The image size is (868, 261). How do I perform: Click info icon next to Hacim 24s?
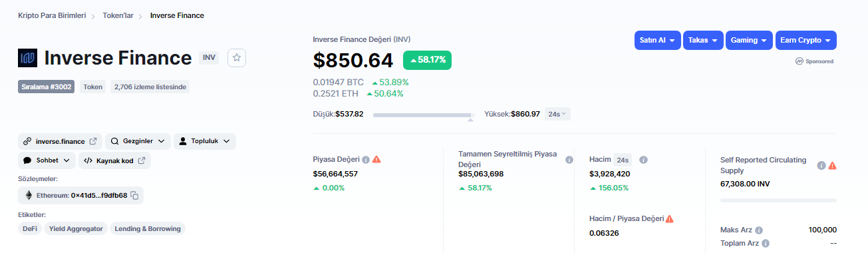click(643, 160)
